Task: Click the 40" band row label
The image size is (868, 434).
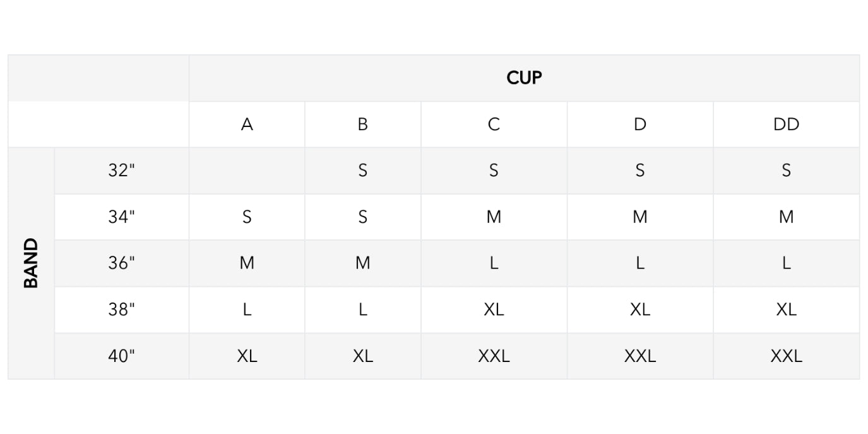Action: [121, 356]
